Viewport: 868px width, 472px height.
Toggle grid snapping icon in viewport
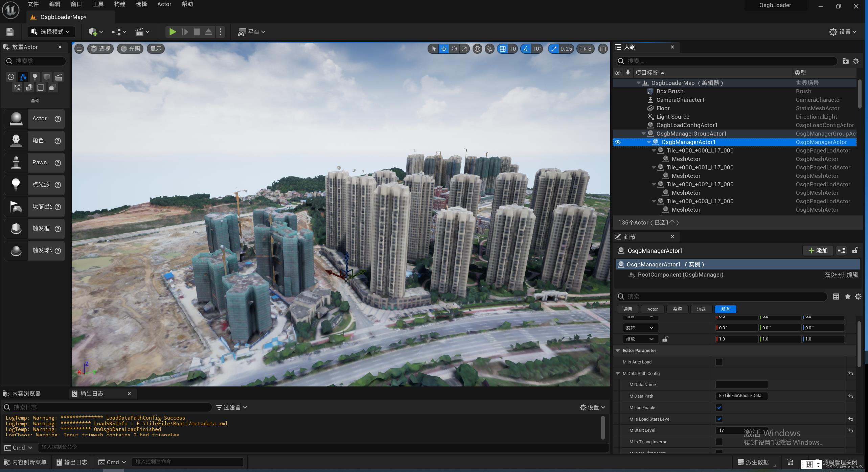(503, 49)
